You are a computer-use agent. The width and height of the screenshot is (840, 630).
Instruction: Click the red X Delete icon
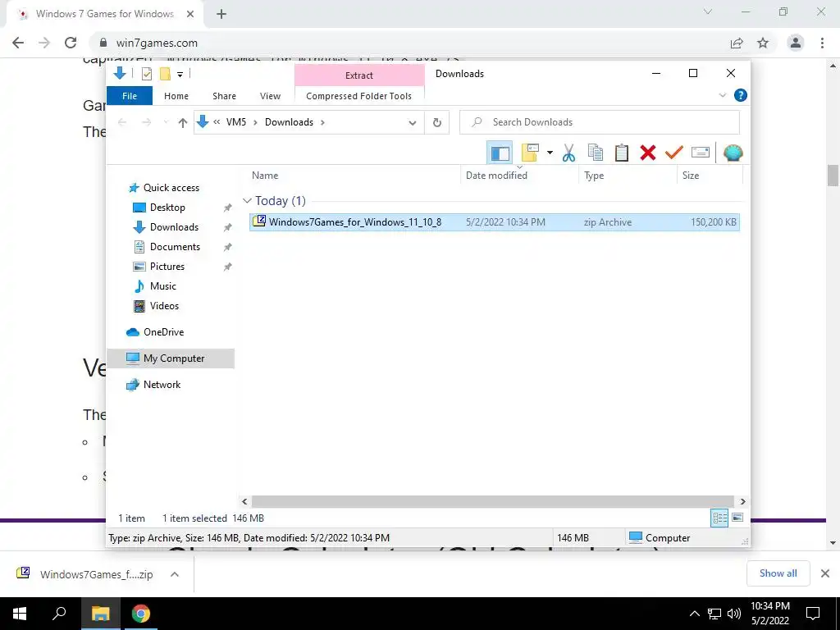[x=648, y=153]
